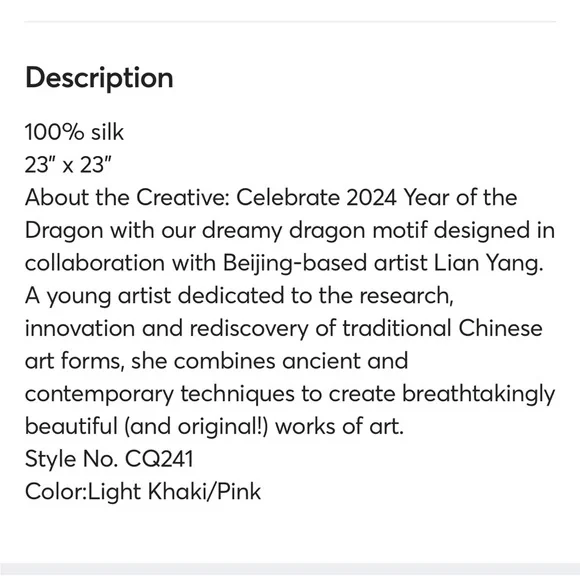Screen dimensions: 580x580
Task: Click the phrase "(and original!)"
Action: click(196, 426)
